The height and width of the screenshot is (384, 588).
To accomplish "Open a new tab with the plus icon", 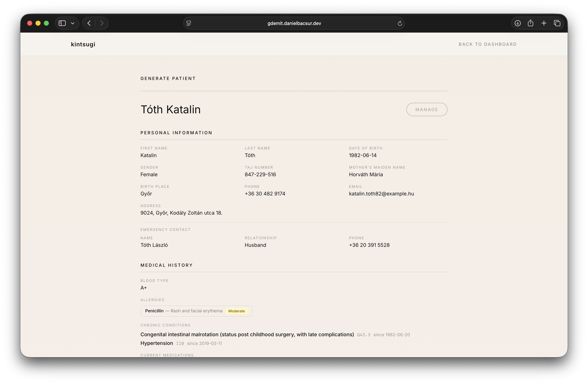I will click(x=544, y=23).
